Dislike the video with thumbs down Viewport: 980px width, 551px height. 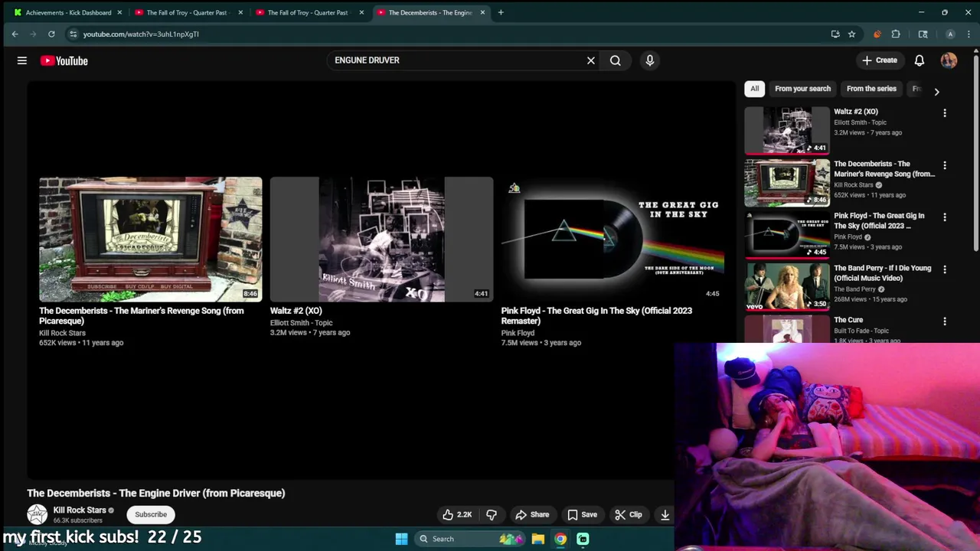pos(492,514)
